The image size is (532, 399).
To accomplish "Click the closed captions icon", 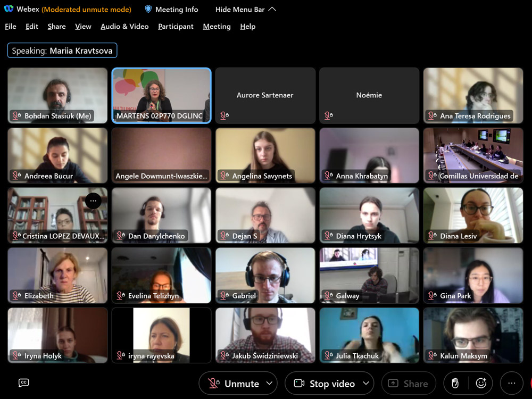I will pyautogui.click(x=23, y=383).
